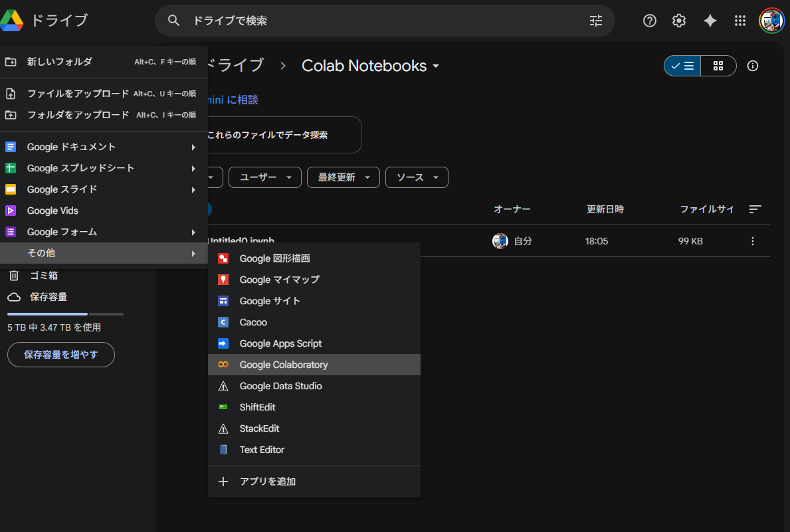Click the settings gear icon
Image resolution: width=790 pixels, height=532 pixels.
678,21
